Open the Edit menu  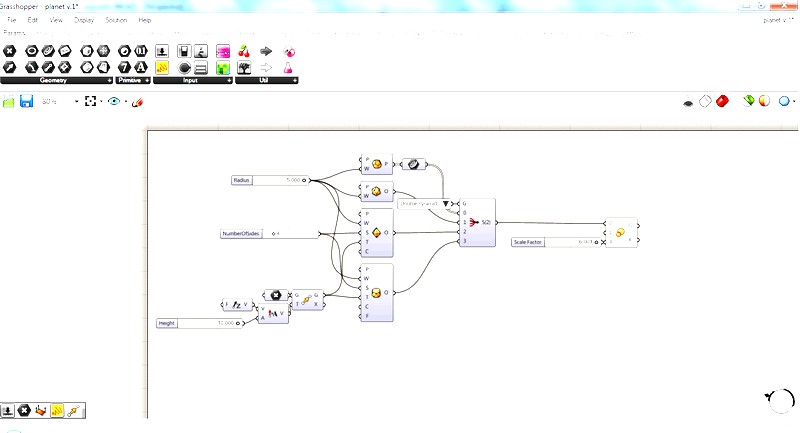33,20
